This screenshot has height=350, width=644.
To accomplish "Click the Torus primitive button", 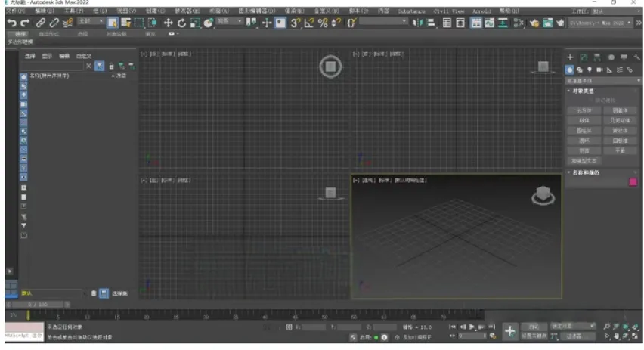I will (x=584, y=141).
